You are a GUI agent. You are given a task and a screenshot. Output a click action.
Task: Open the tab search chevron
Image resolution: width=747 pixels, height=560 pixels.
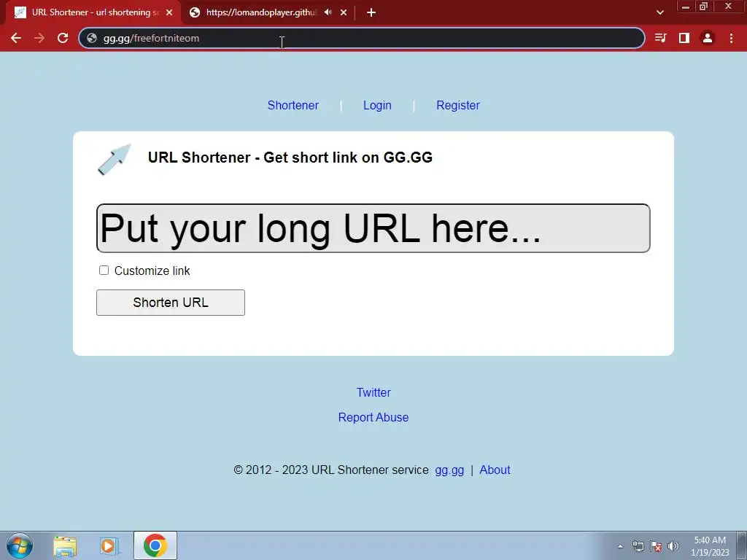[659, 12]
